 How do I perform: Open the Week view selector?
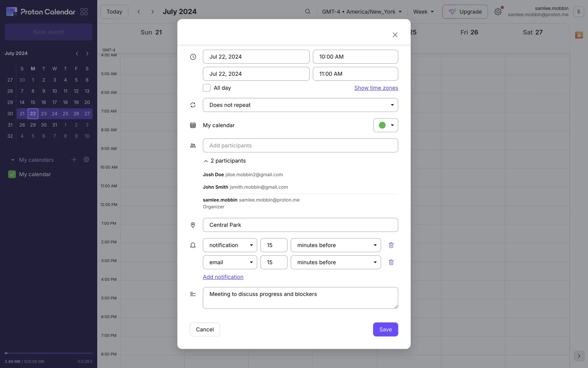pos(423,12)
